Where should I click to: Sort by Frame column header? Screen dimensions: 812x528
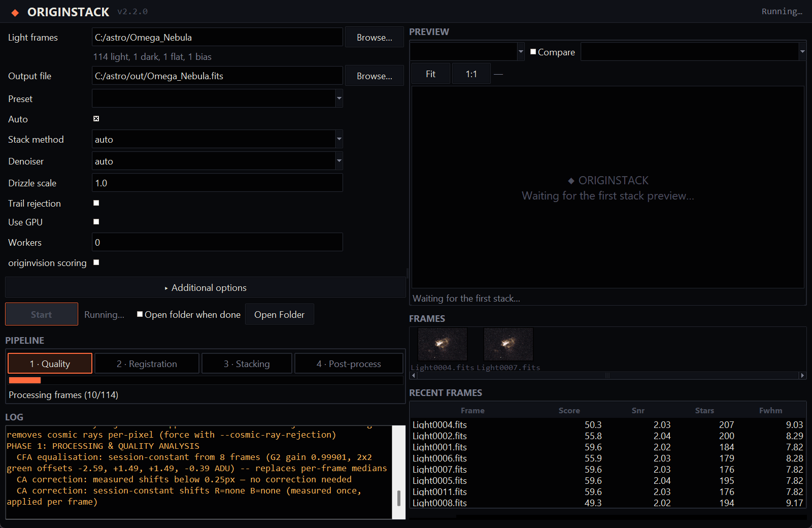(x=472, y=410)
